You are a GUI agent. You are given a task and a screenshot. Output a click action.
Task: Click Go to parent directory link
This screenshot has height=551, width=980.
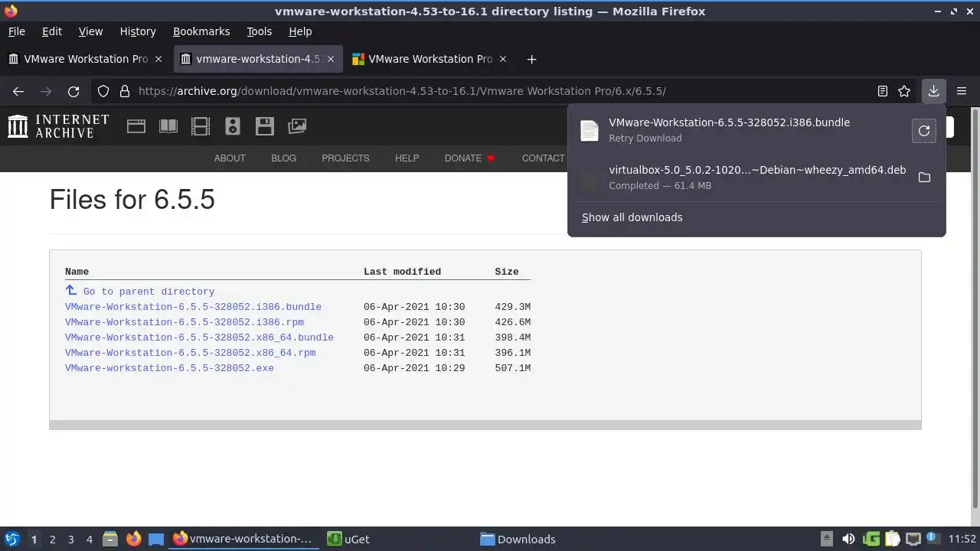click(x=149, y=292)
